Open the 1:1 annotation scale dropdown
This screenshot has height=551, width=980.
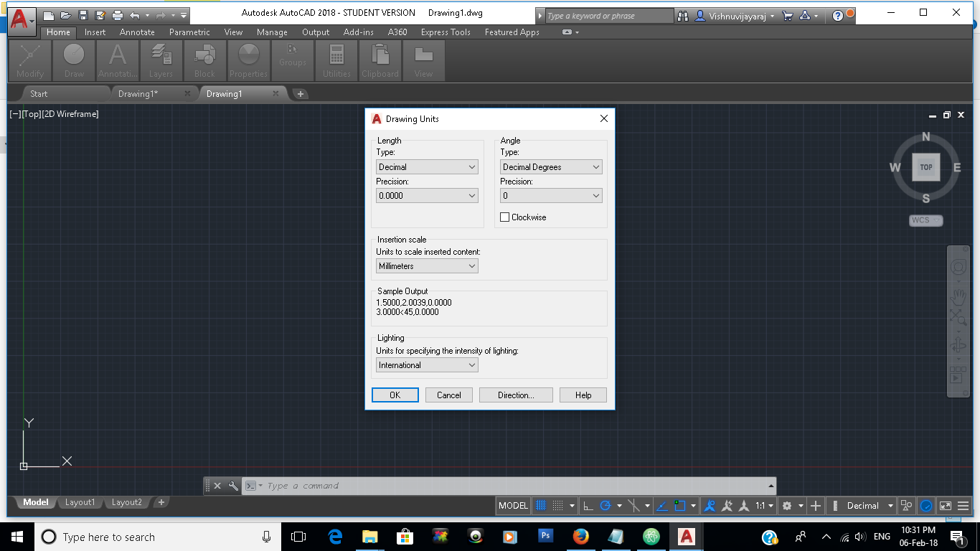[765, 506]
